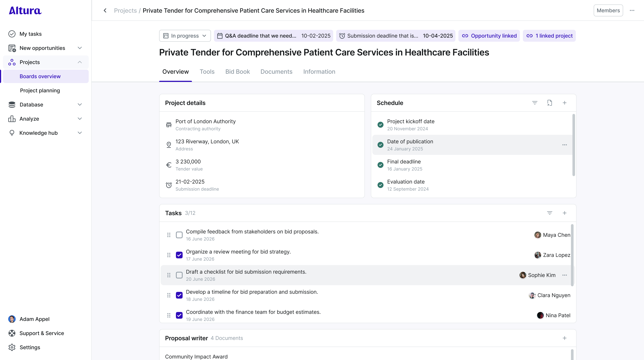This screenshot has height=360, width=644.
Task: Open the 1 linked project link
Action: pos(549,36)
